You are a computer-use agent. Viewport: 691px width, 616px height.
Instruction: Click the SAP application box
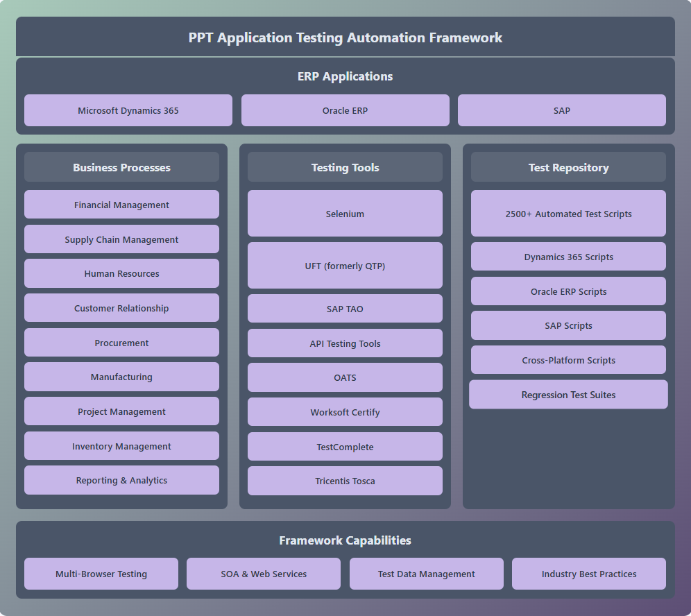(562, 110)
